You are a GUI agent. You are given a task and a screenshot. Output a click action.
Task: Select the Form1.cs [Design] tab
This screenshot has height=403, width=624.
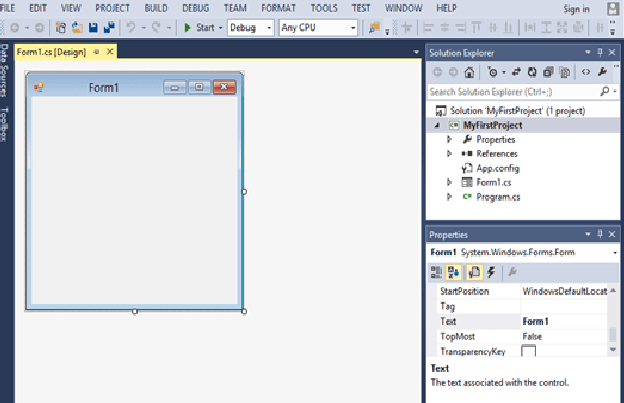pyautogui.click(x=50, y=51)
